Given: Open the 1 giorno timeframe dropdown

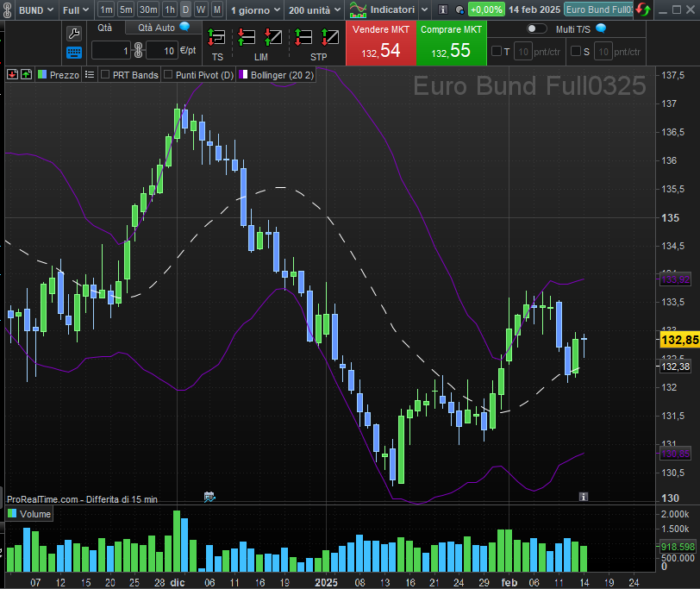Looking at the screenshot, I should (255, 9).
